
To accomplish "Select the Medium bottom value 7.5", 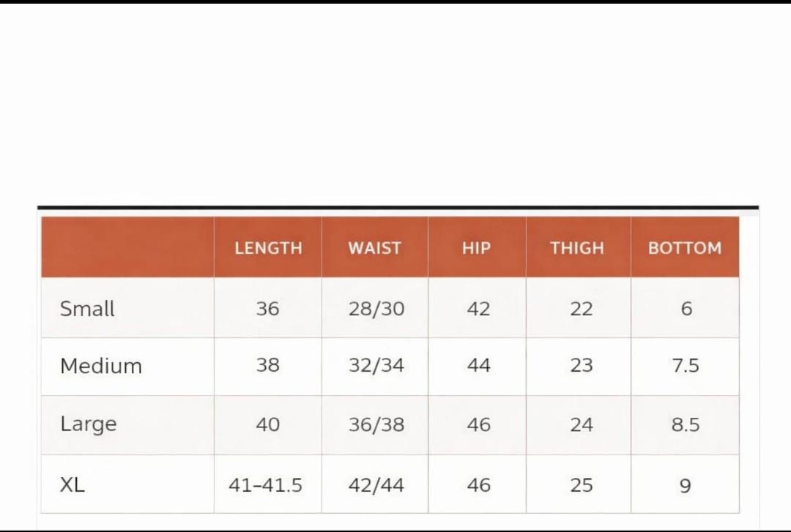I will click(x=686, y=366).
